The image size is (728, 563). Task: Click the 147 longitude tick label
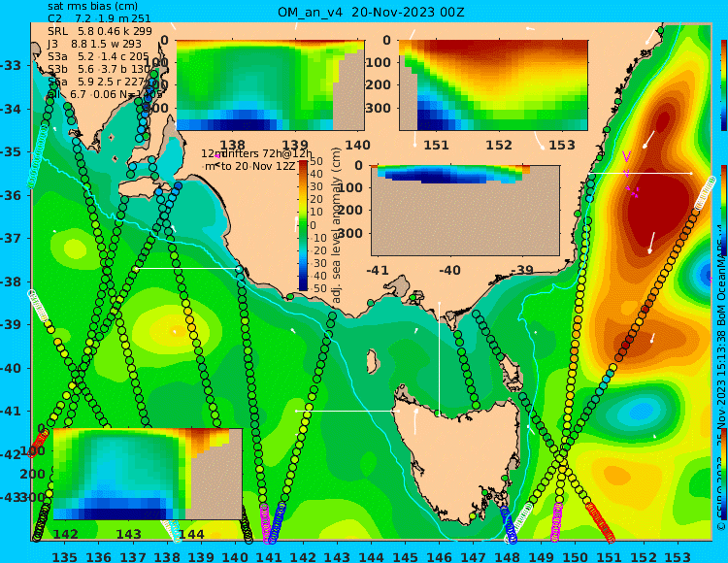pos(474,556)
